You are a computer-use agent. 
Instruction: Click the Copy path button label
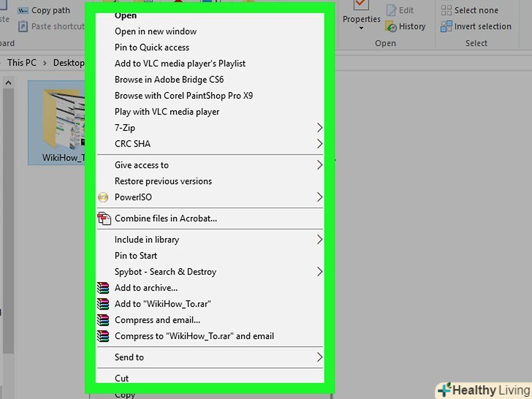pos(50,10)
